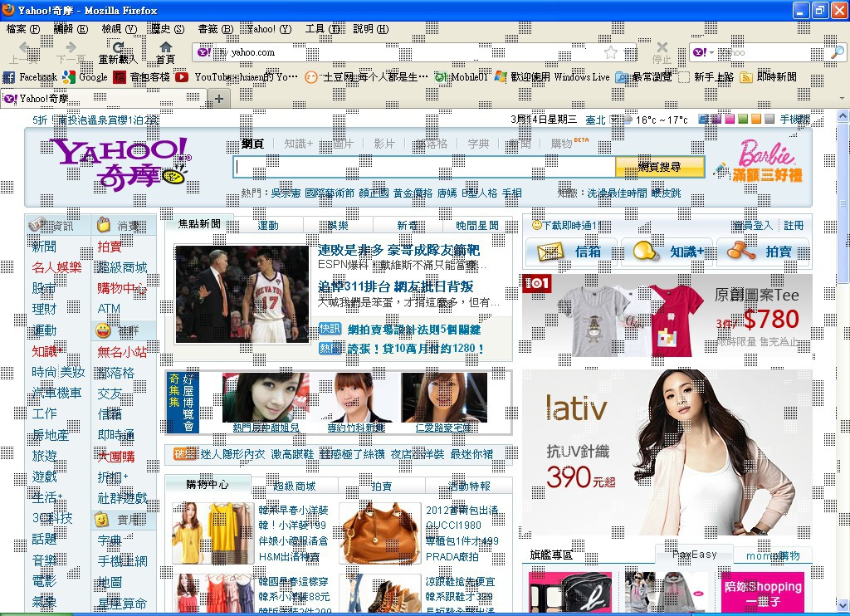Open the 工具 (T) menu
Image resolution: width=850 pixels, height=616 pixels.
click(322, 29)
